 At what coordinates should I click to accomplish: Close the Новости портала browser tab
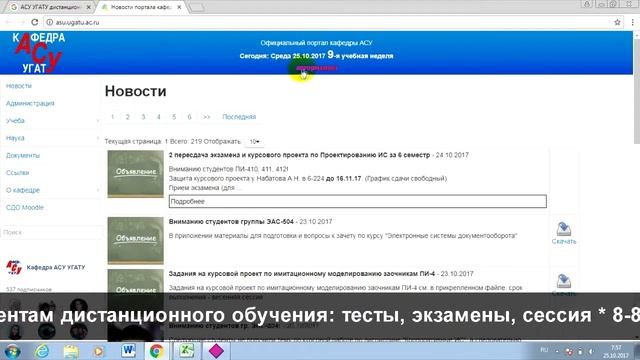179,7
